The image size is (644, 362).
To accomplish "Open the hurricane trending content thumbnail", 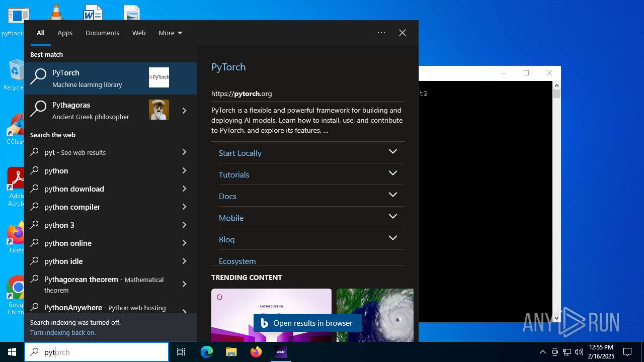I will pyautogui.click(x=375, y=315).
